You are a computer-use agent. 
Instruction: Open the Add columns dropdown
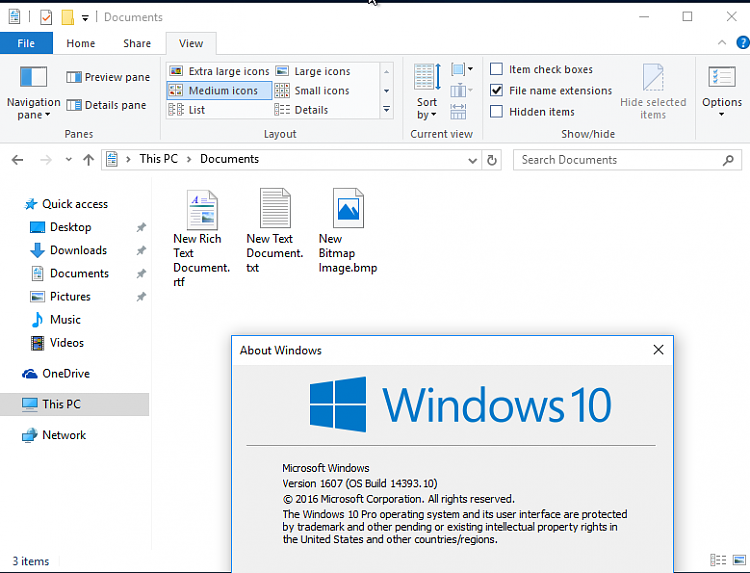462,90
